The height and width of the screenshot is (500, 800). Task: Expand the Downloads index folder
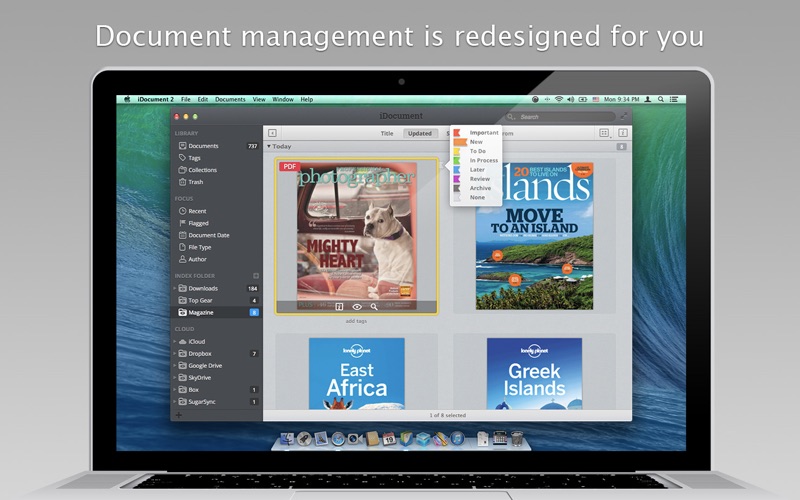175,288
